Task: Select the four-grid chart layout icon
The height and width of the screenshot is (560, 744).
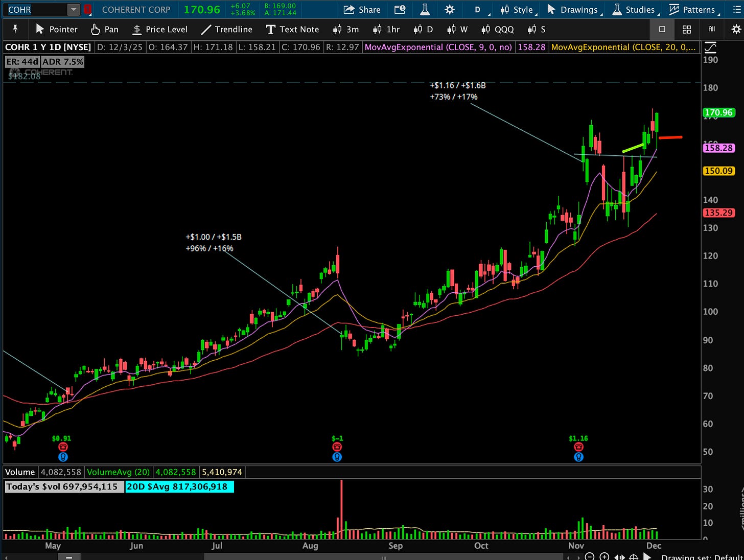Action: click(x=687, y=29)
